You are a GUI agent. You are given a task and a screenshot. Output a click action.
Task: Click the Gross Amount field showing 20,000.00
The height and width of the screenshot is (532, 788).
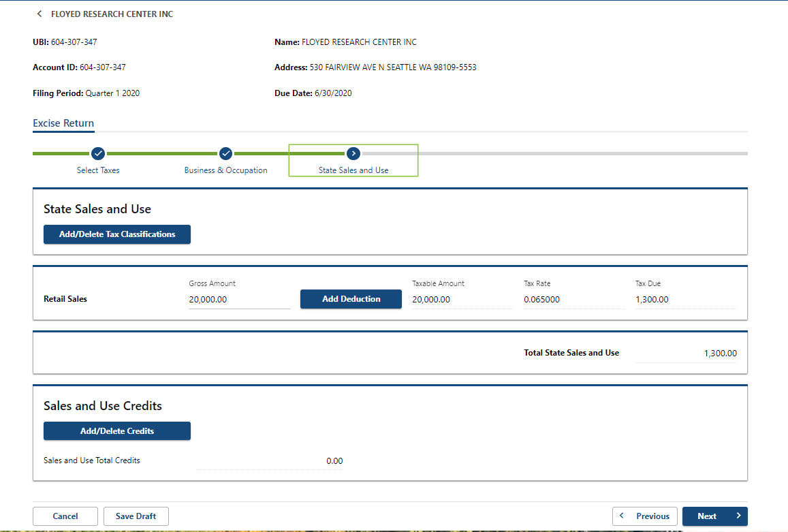click(238, 299)
